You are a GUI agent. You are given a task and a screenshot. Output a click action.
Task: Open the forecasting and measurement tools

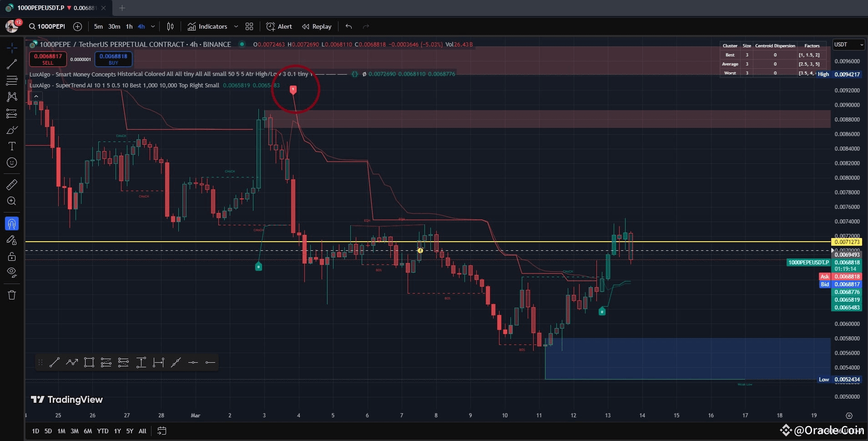tap(12, 113)
